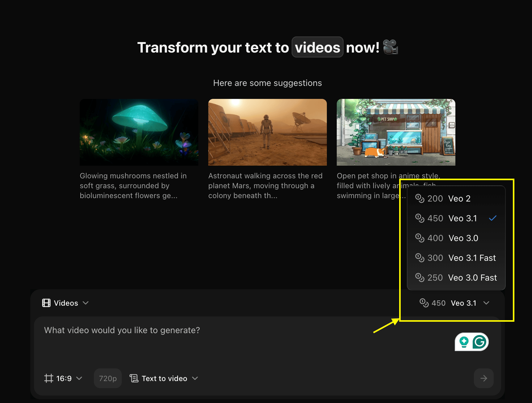
Task: Click the green lightbulb suggestion icon
Action: point(464,342)
